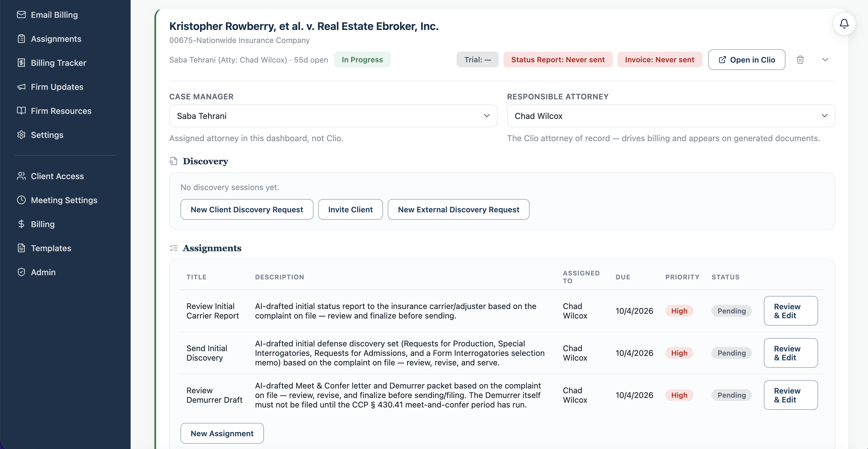Click the Invite Client button
Viewport: 868px width, 449px height.
point(350,209)
